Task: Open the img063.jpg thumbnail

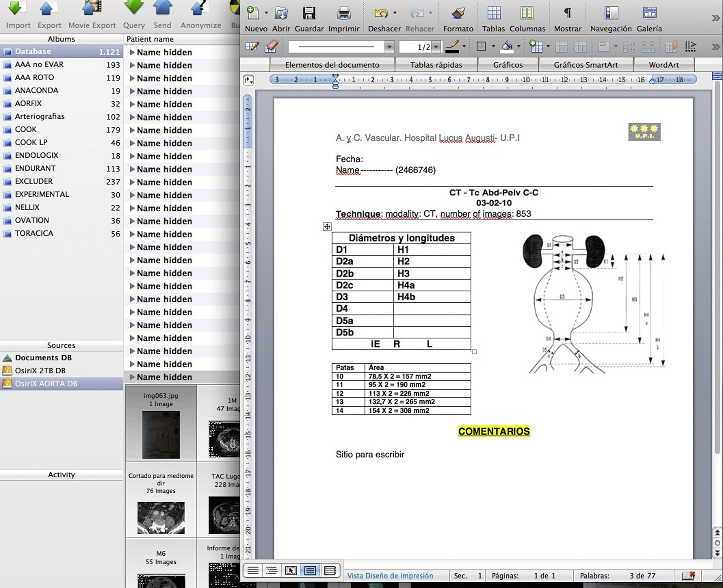Action: pyautogui.click(x=161, y=435)
